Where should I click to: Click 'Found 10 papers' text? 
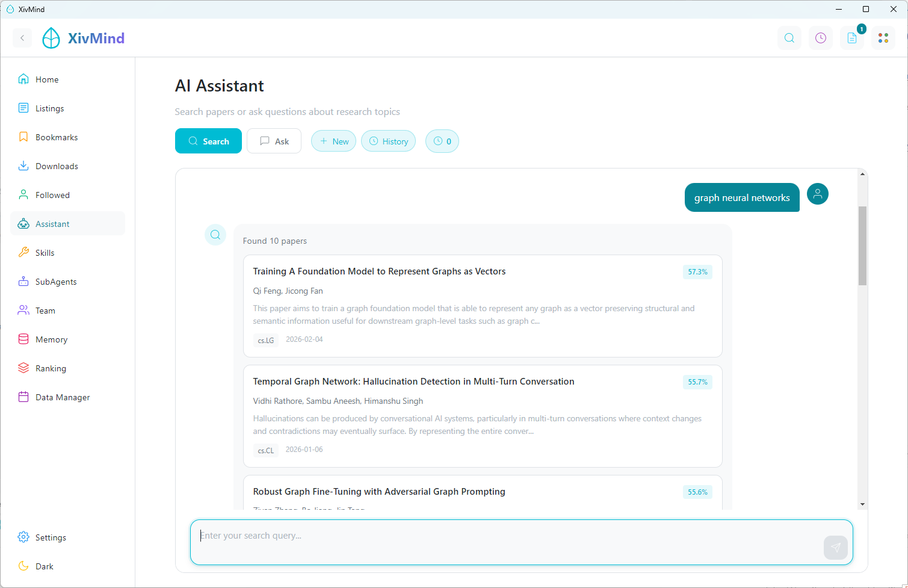(275, 241)
